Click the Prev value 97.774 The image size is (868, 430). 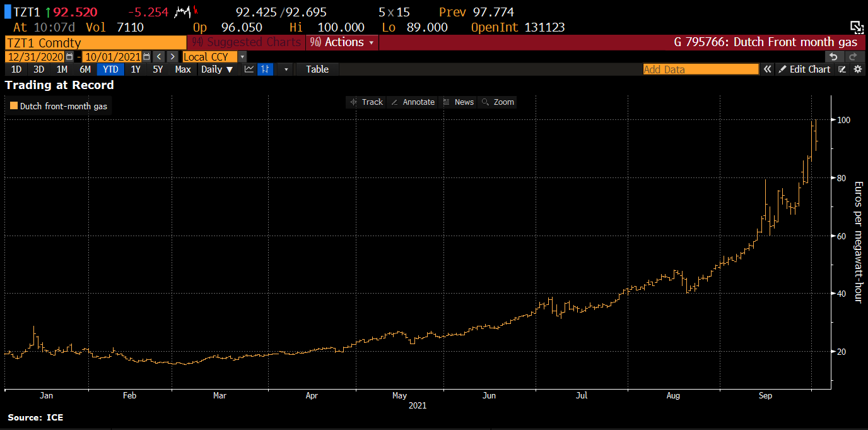coord(493,12)
